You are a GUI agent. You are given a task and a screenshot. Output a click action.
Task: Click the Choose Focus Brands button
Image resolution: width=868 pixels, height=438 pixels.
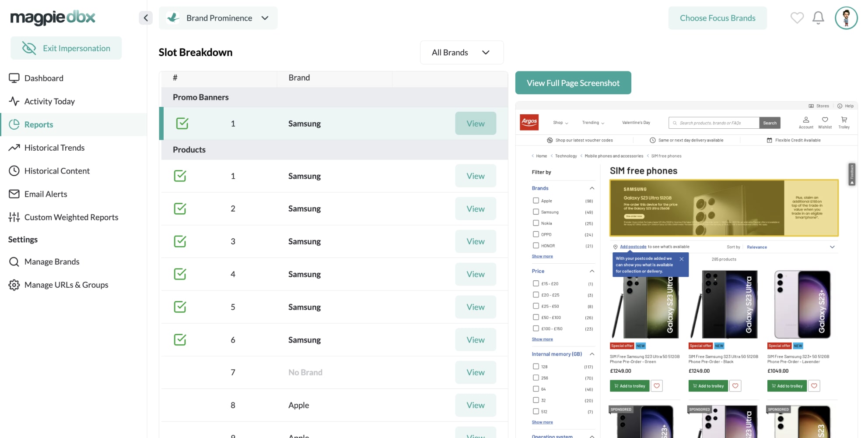coord(717,18)
